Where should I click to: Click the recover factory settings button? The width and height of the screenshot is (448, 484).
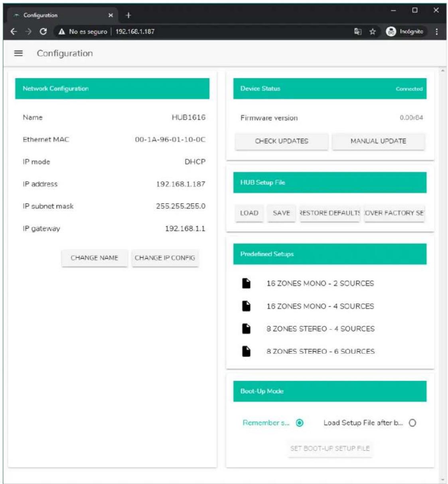pyautogui.click(x=394, y=213)
